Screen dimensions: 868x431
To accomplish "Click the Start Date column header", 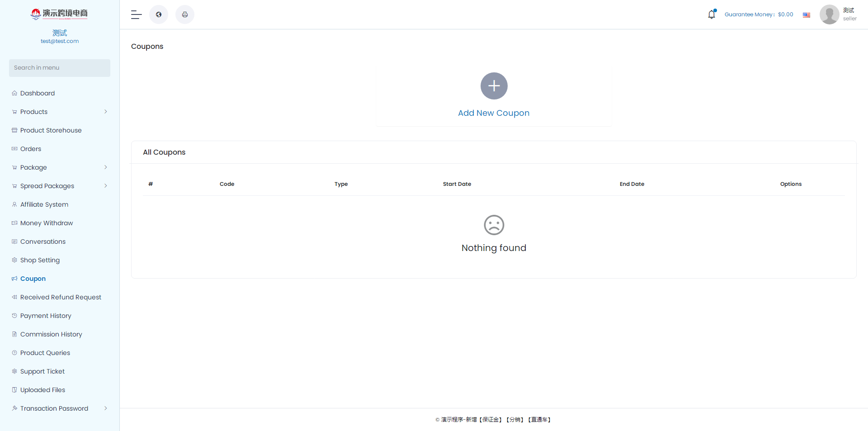I will pos(457,184).
